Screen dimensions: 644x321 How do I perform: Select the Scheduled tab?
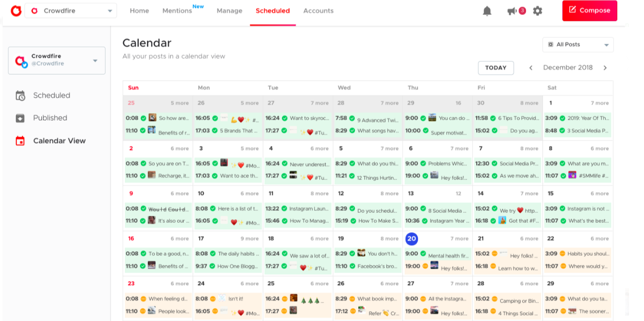pos(273,10)
